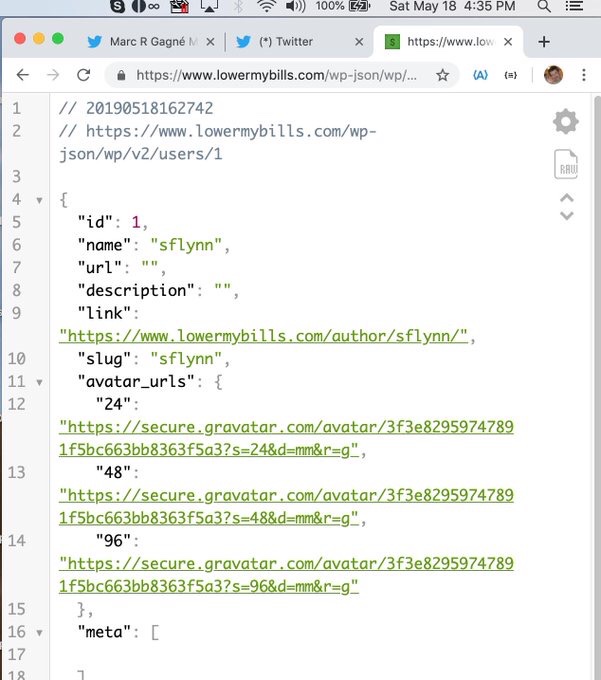601x680 pixels.
Task: Collapse the avatar_urls object at line 11
Action: click(x=39, y=382)
